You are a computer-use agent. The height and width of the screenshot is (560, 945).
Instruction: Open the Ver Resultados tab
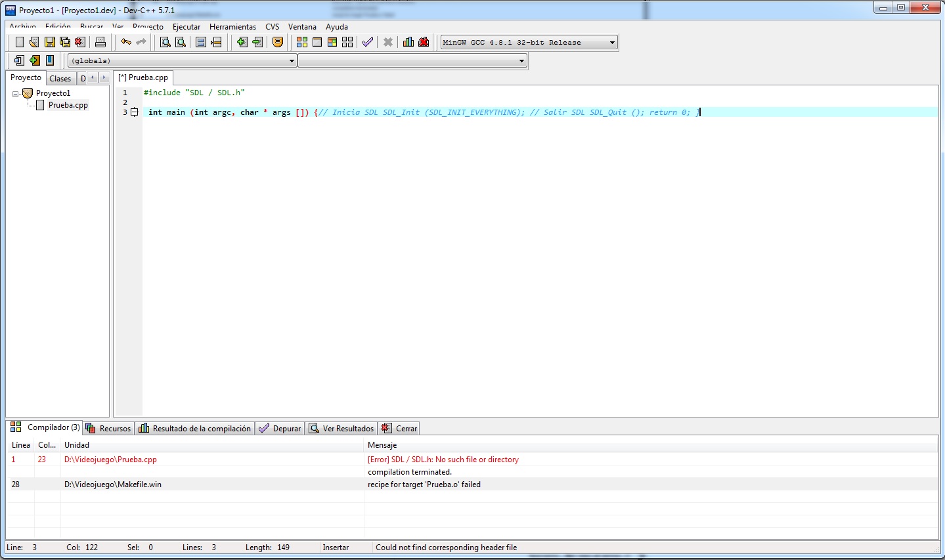(341, 429)
